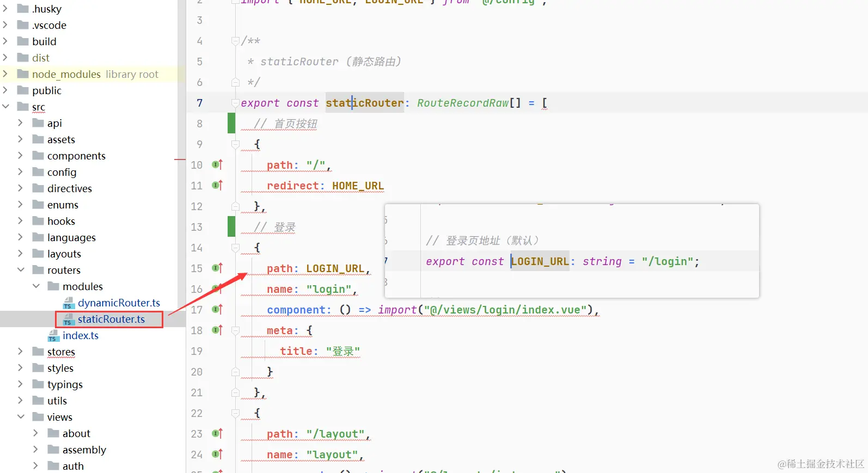
Task: Open staticRouter.ts in the project tree
Action: (111, 320)
